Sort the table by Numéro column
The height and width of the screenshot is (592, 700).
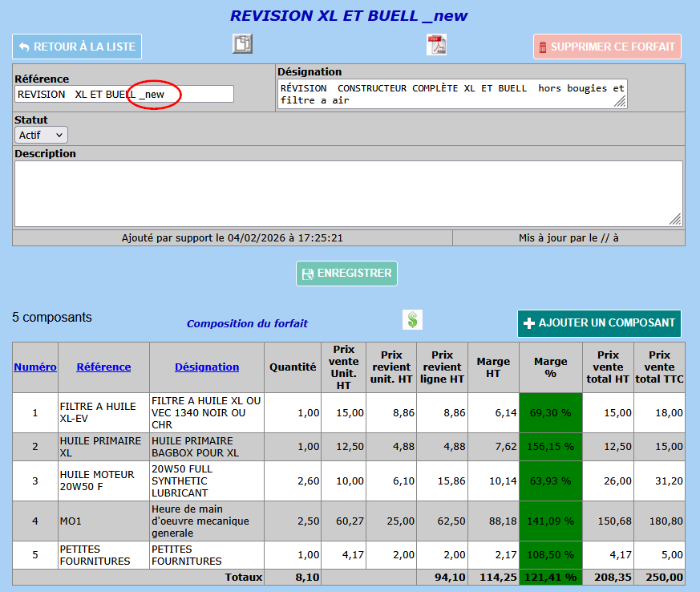(35, 367)
